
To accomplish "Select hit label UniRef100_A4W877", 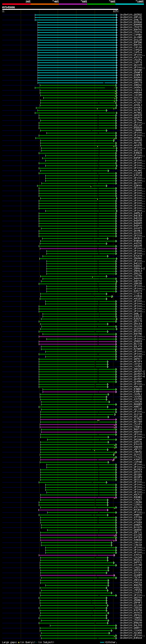I will coord(131,515).
